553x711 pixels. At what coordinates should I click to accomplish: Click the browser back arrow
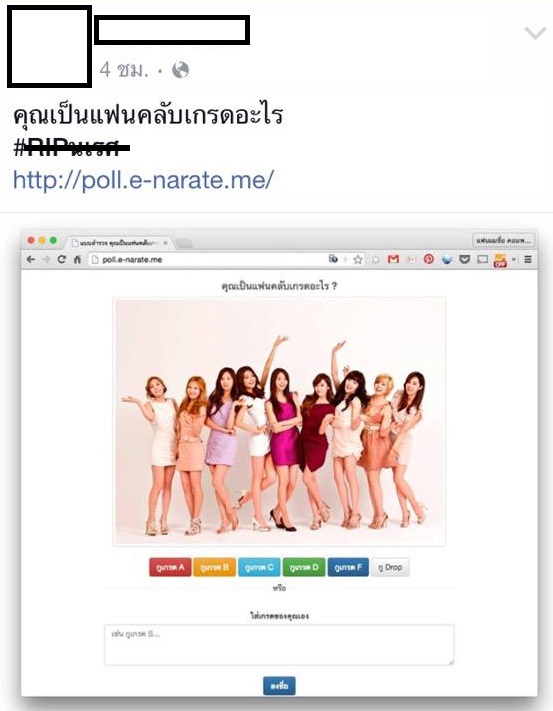tap(31, 259)
